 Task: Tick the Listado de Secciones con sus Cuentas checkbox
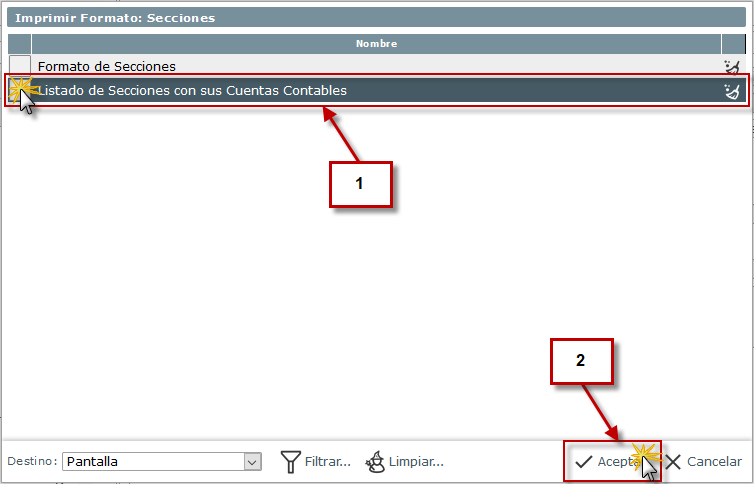pyautogui.click(x=20, y=90)
